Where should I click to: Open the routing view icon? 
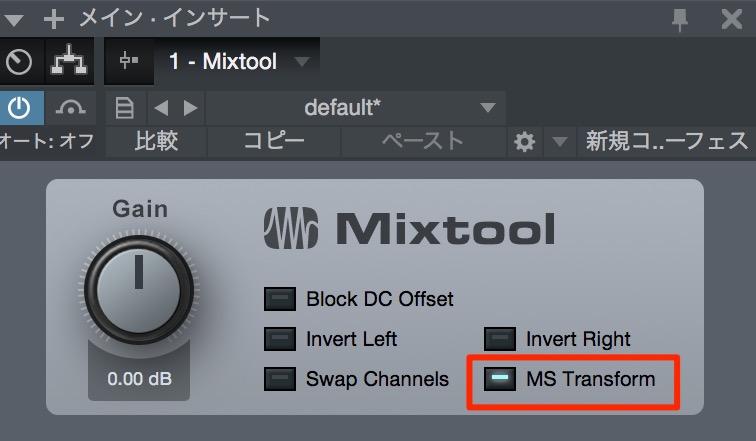click(69, 61)
